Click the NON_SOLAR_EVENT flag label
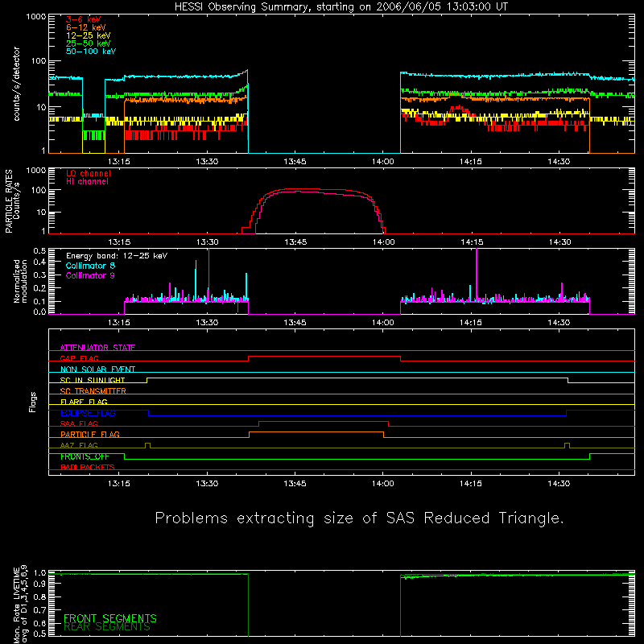This screenshot has height=644, width=644. (x=97, y=369)
